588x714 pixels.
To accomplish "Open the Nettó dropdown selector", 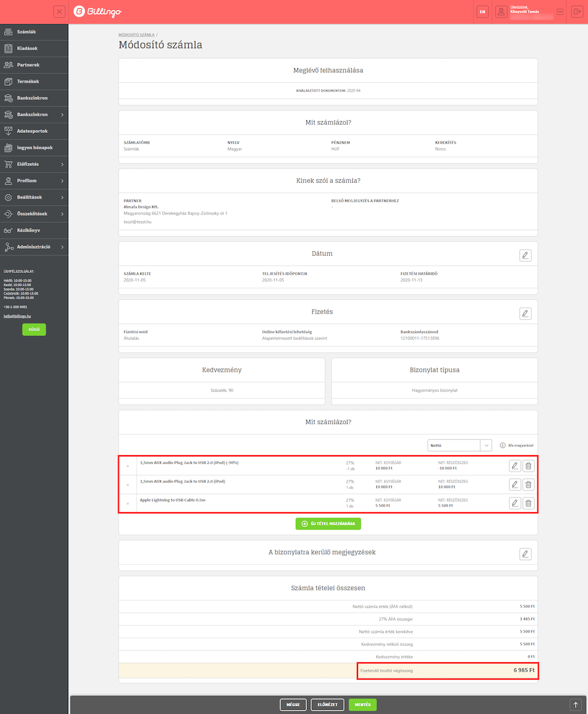I will point(459,446).
